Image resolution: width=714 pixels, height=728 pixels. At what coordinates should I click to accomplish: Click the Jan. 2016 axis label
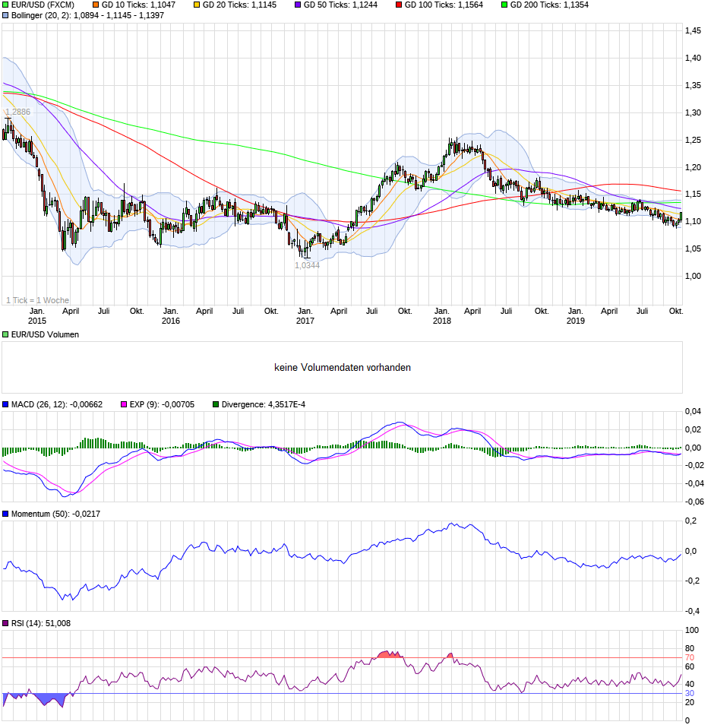tap(171, 315)
